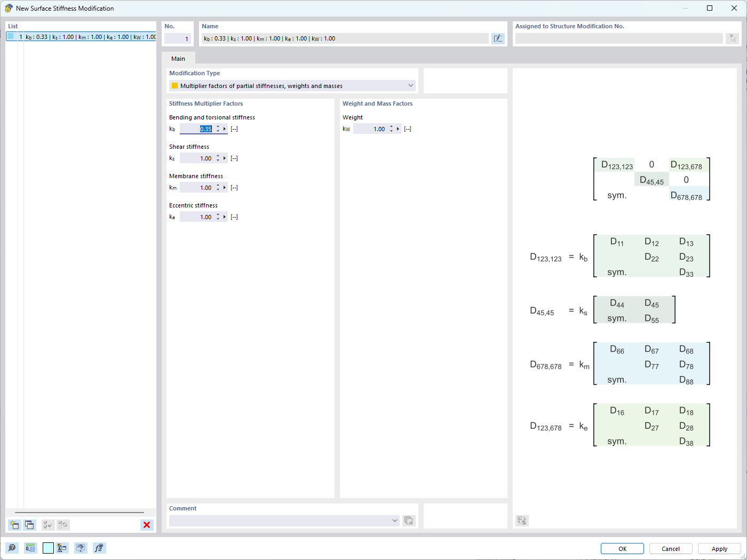Screen dimensions: 747x560
Task: Create a new surface stiffness modification entry
Action: coord(14,525)
